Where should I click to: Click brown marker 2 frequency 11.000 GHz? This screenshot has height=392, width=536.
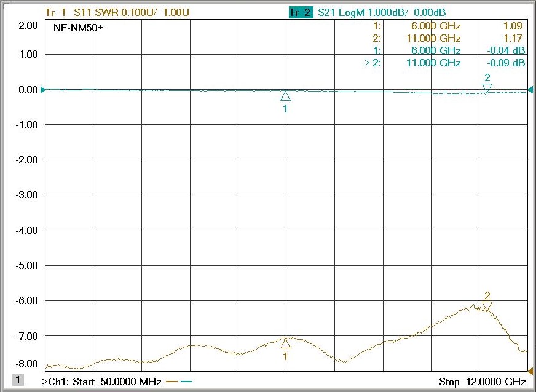433,38
